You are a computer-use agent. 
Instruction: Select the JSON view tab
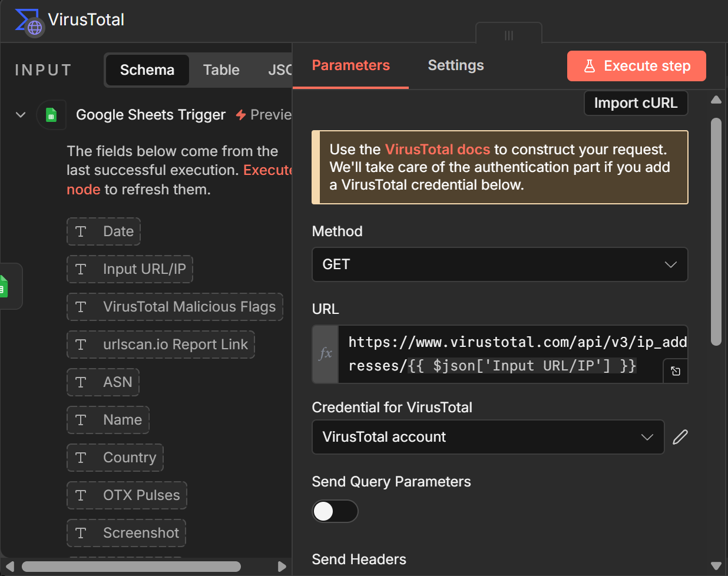pyautogui.click(x=279, y=70)
